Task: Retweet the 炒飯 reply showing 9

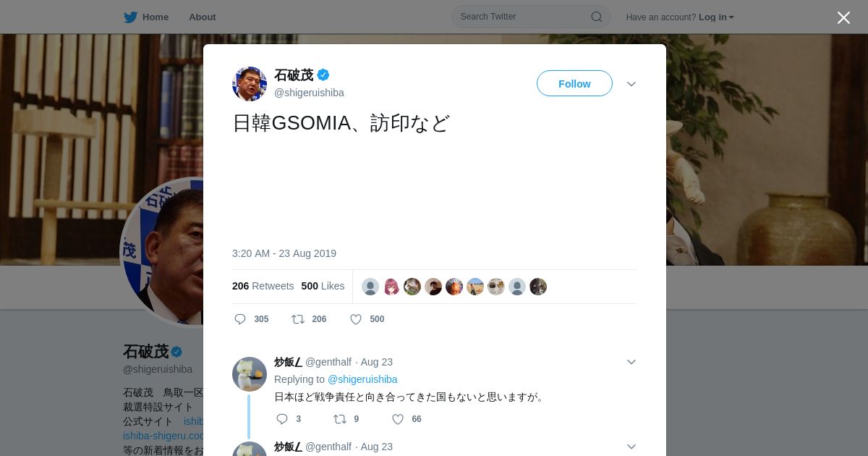Action: pos(339,419)
